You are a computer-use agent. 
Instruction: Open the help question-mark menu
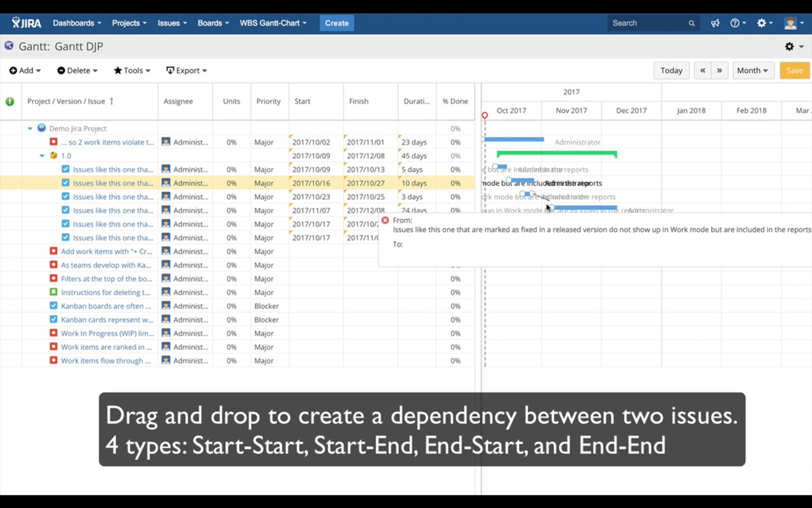pyautogui.click(x=738, y=23)
